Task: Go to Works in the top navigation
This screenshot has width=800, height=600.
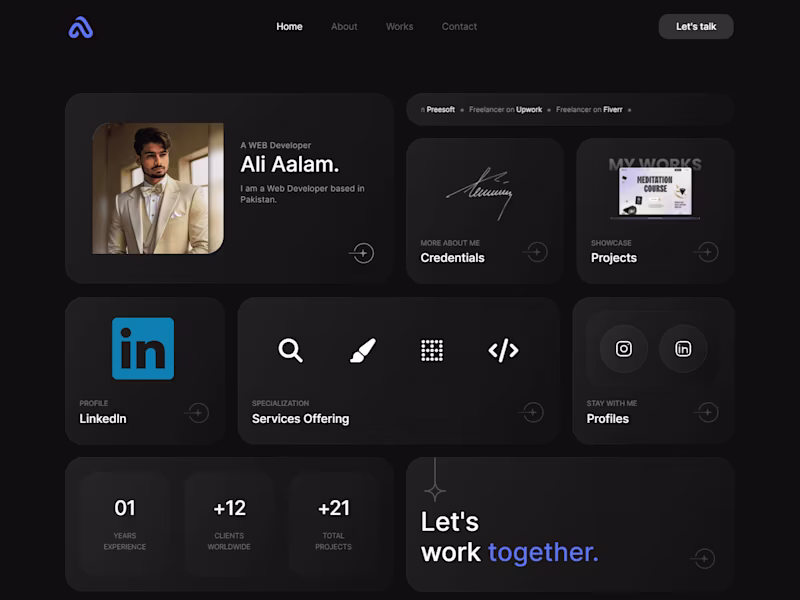Action: pos(399,27)
